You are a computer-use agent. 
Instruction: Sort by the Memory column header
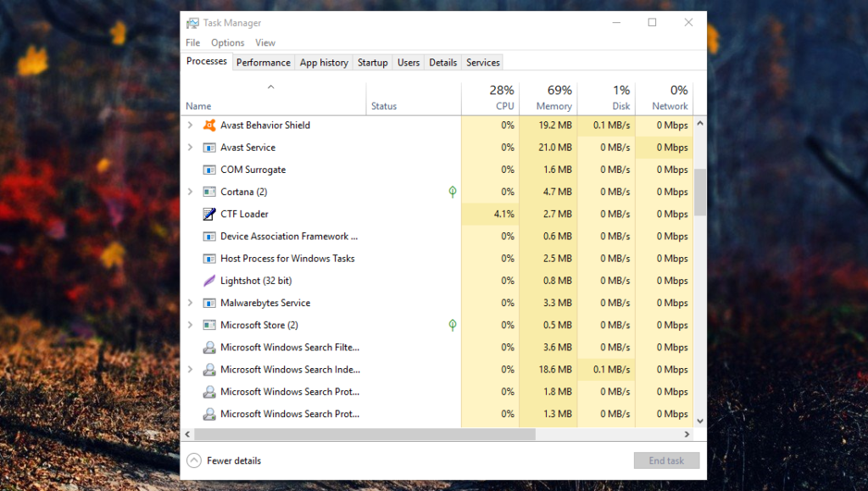[548, 98]
